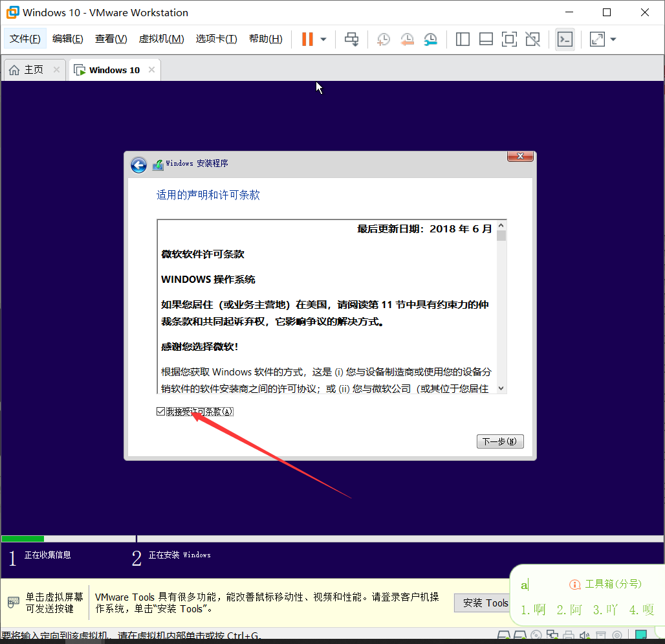Click the home icon on the 主页 tab

coord(14,69)
